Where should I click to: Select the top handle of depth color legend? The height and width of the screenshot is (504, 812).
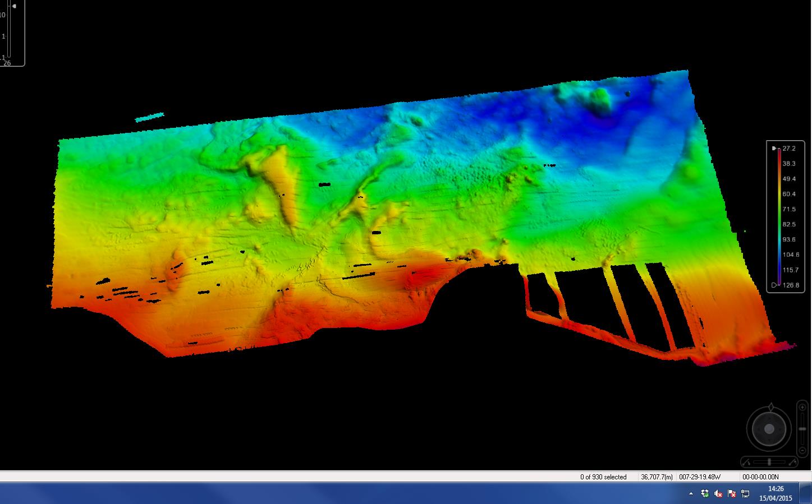point(774,149)
